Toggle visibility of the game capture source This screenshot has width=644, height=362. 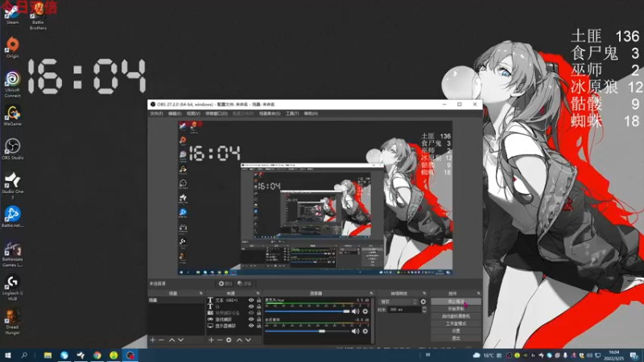click(x=251, y=319)
